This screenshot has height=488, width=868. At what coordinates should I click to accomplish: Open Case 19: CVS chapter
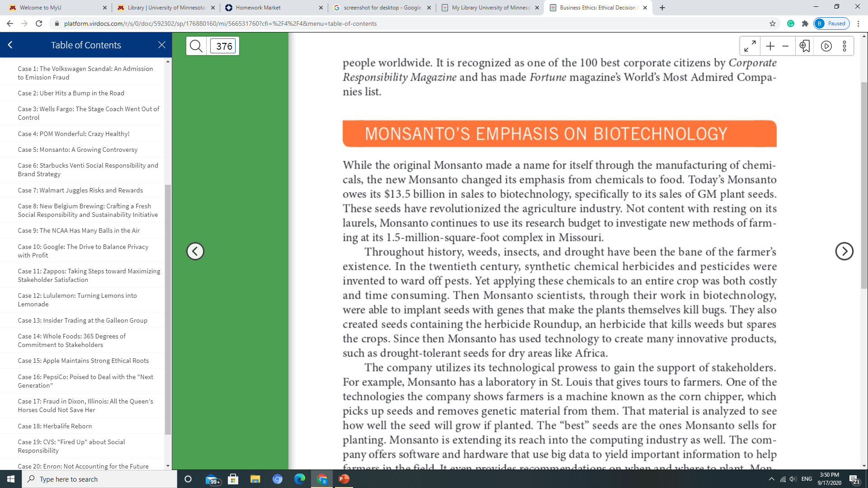[71, 446]
